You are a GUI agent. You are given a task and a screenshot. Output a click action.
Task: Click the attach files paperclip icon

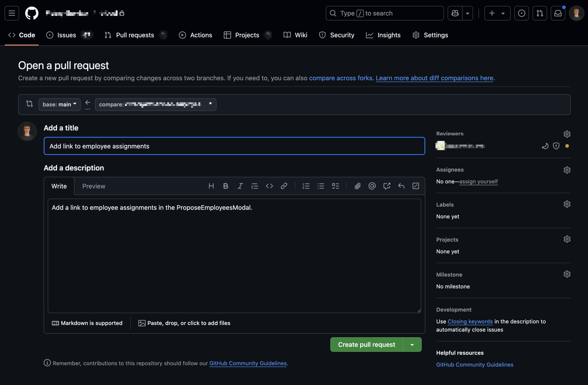(x=357, y=186)
